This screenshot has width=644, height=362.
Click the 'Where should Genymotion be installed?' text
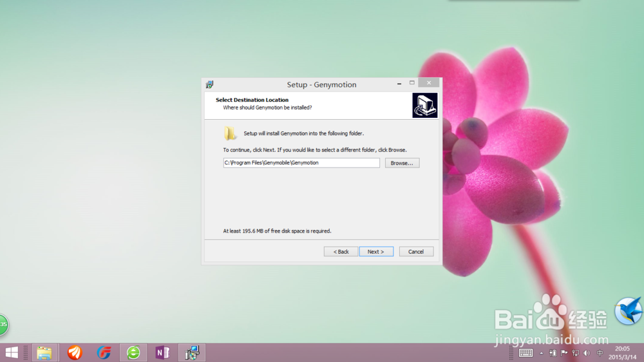pyautogui.click(x=267, y=108)
